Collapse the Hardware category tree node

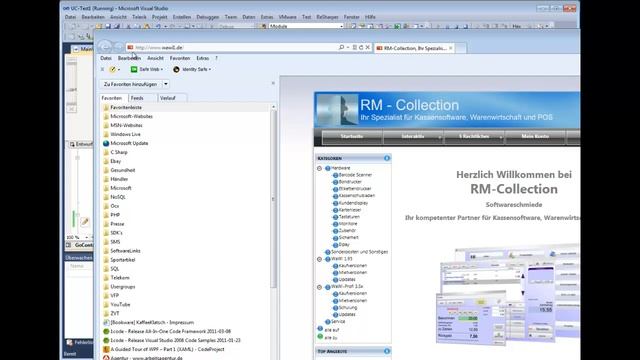coord(320,168)
